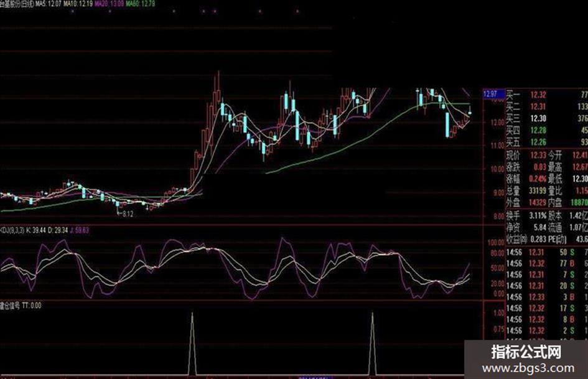Click the 今开 opening price field
The height and width of the screenshot is (379, 588).
pyautogui.click(x=567, y=155)
